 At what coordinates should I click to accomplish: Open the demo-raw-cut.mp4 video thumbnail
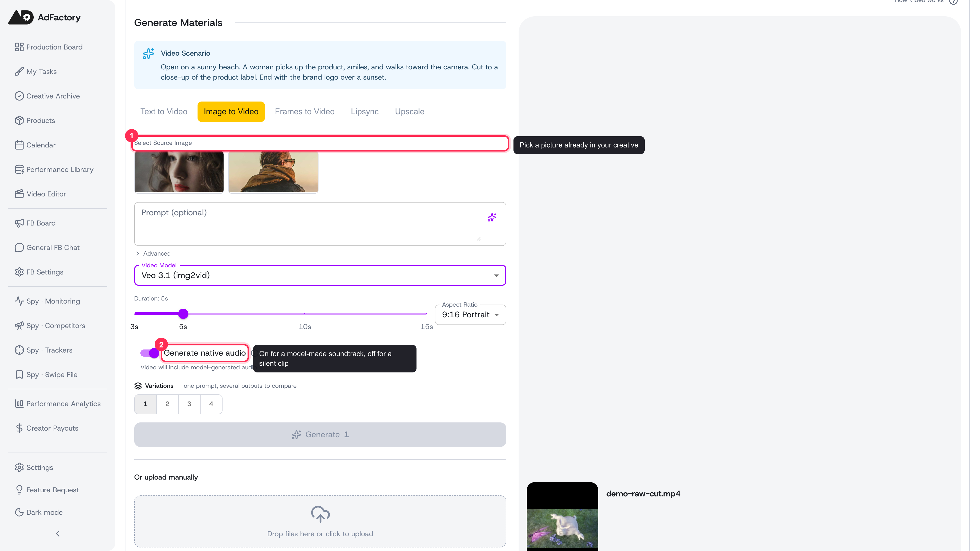[x=562, y=516]
